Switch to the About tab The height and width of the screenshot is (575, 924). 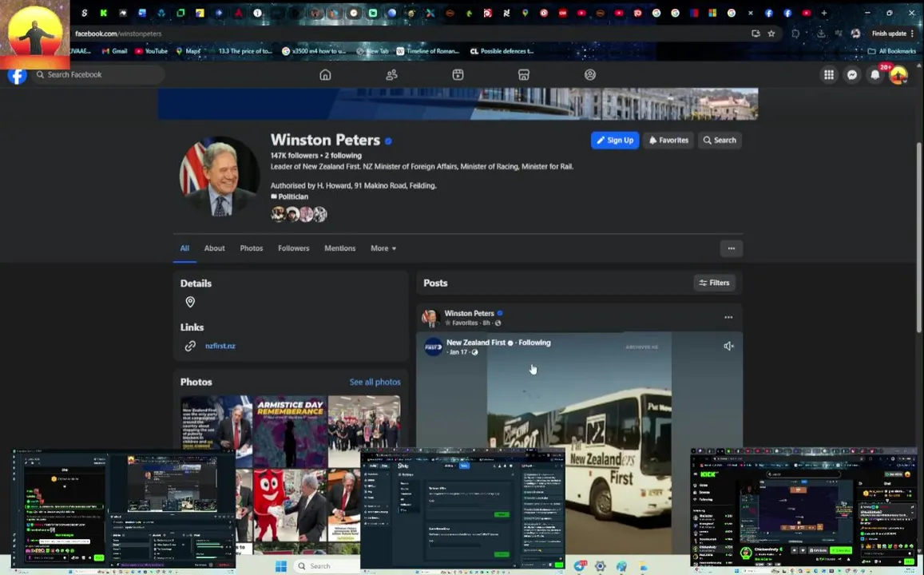215,248
